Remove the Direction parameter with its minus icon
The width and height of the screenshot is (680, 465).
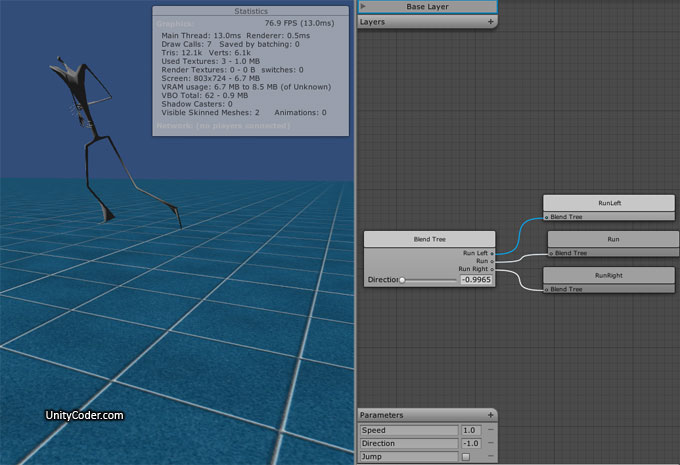(x=490, y=443)
